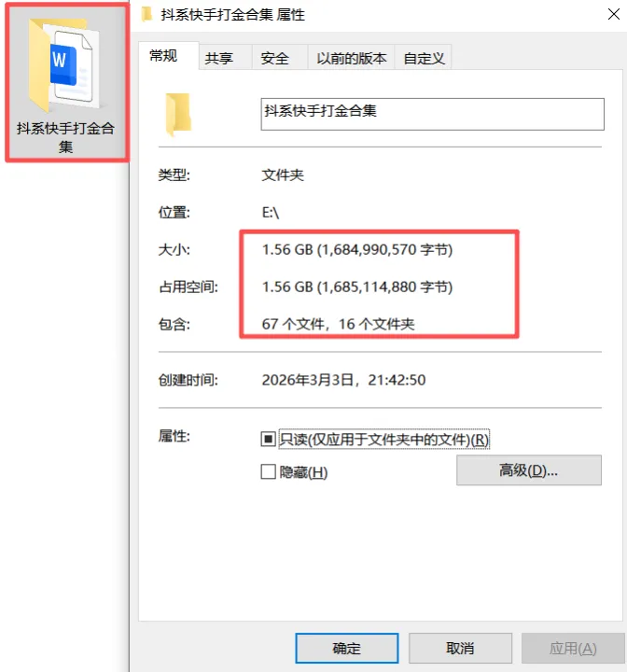This screenshot has height=672, width=627.
Task: Open the 高级(D)... advanced options
Action: pos(528,470)
